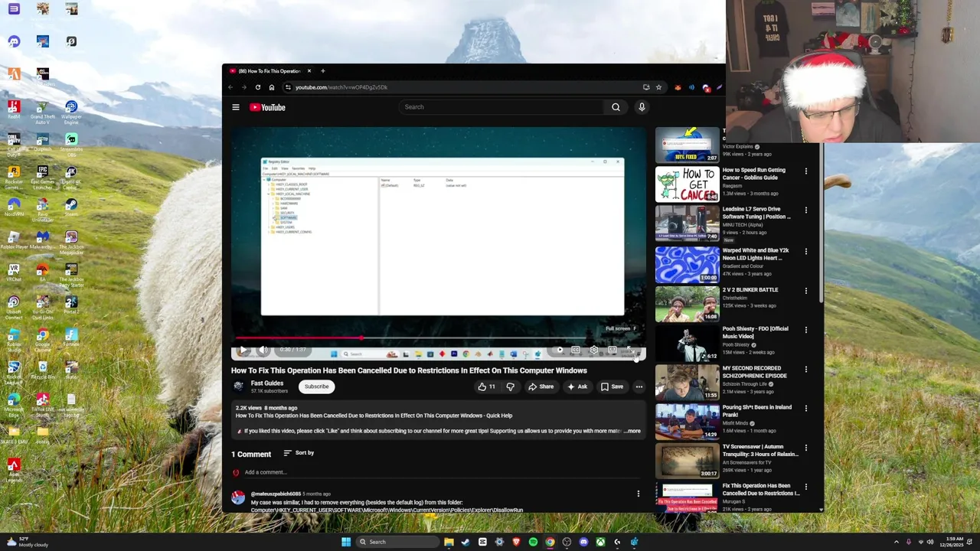Open VRChat desktop shortcut

coord(14,273)
